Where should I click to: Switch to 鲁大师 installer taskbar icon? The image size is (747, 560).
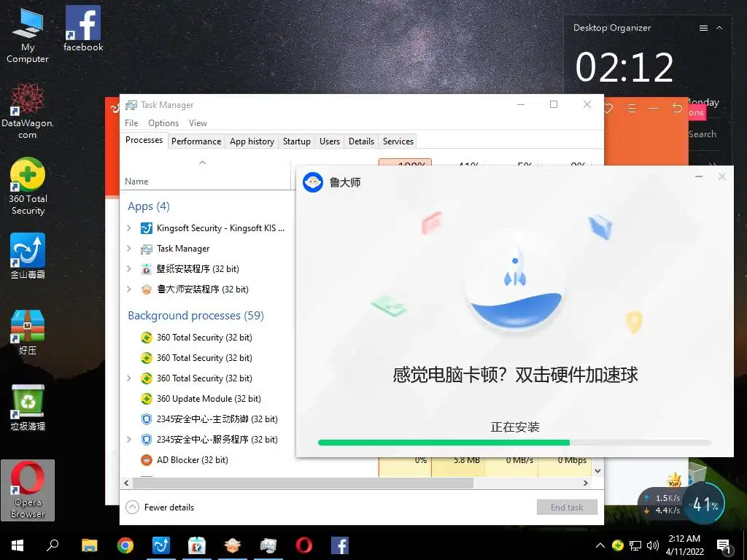tap(233, 545)
